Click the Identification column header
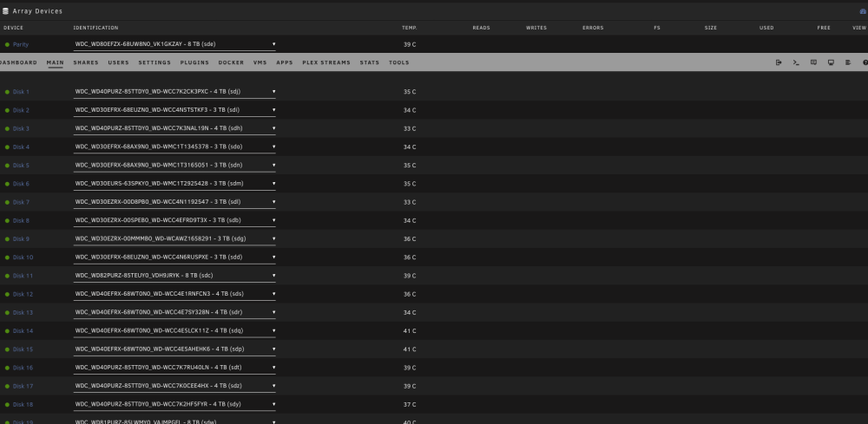This screenshot has width=868, height=424. [95, 28]
